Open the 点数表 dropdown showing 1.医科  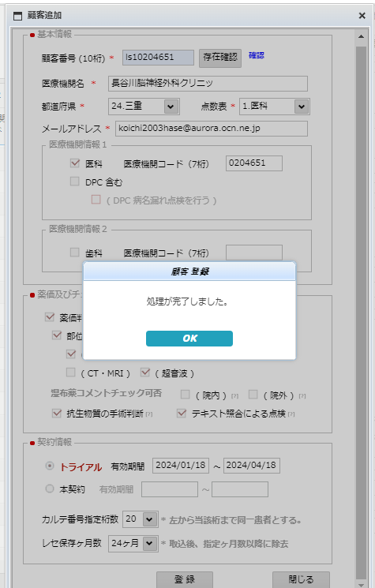click(x=275, y=106)
